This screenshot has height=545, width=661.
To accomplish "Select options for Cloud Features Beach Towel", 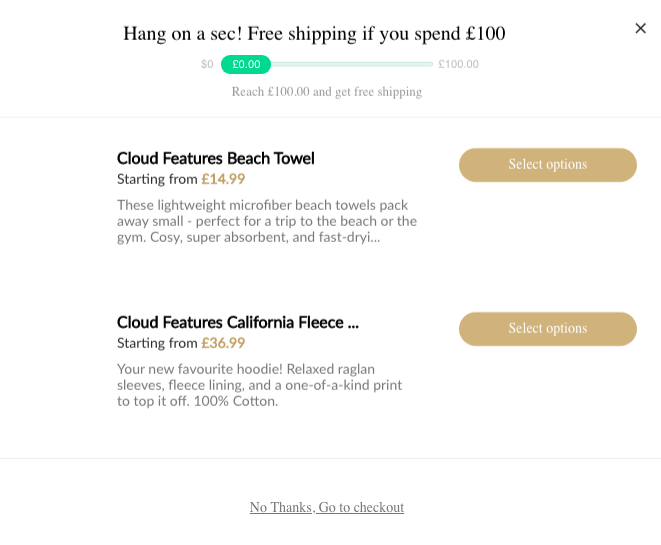I will (547, 165).
